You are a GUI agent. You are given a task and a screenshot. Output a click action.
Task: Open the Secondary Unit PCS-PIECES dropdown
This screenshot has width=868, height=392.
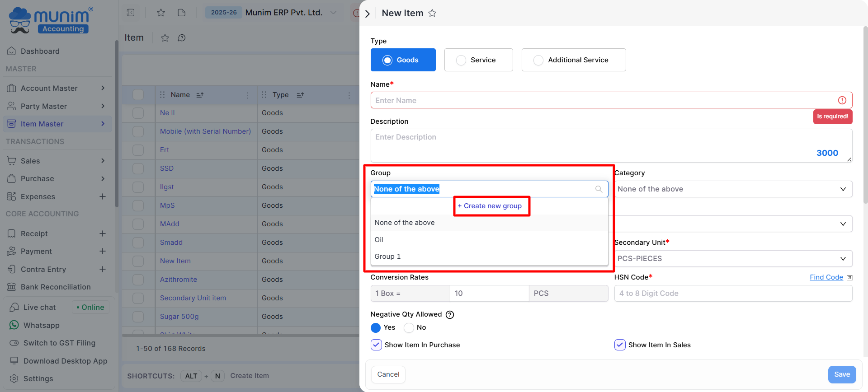tap(732, 259)
